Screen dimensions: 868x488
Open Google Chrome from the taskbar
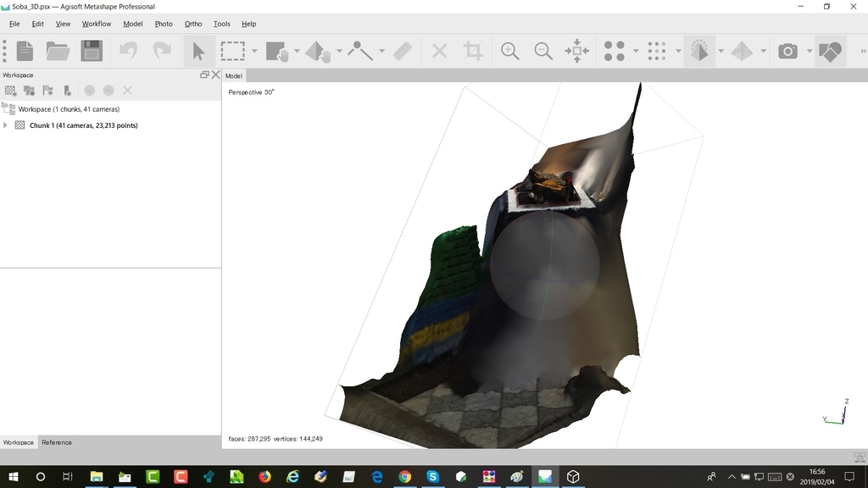[404, 476]
